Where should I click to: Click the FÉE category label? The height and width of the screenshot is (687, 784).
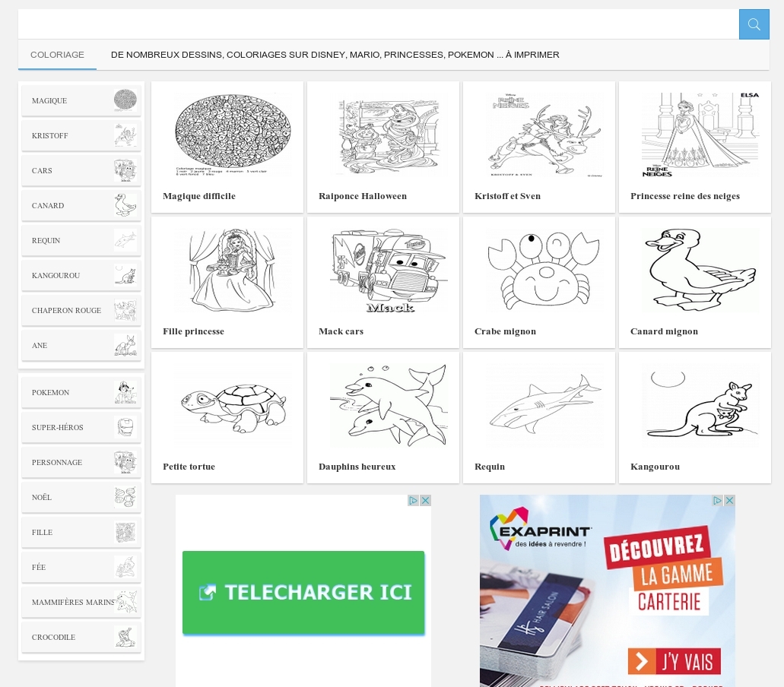click(39, 568)
